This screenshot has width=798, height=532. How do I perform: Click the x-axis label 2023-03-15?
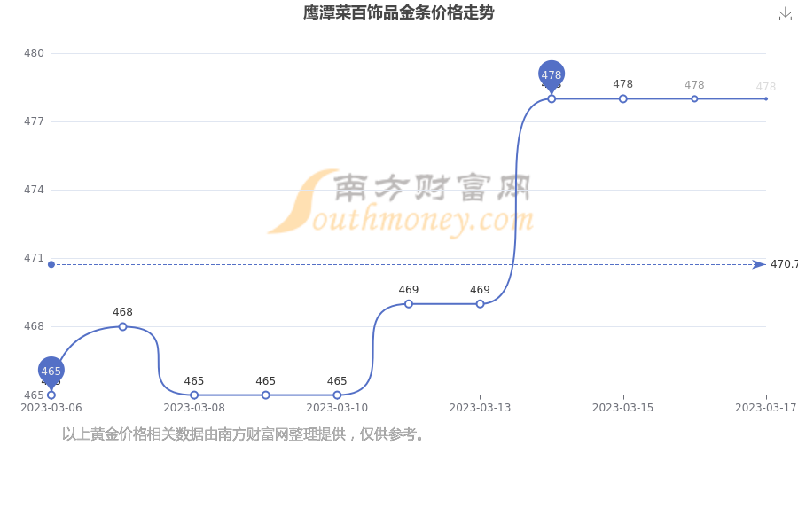coord(623,408)
